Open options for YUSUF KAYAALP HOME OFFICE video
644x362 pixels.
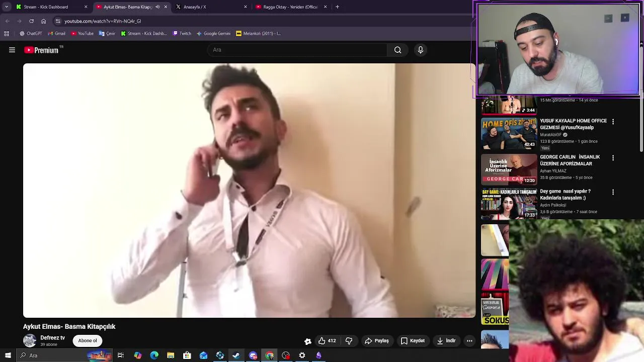coord(613,122)
